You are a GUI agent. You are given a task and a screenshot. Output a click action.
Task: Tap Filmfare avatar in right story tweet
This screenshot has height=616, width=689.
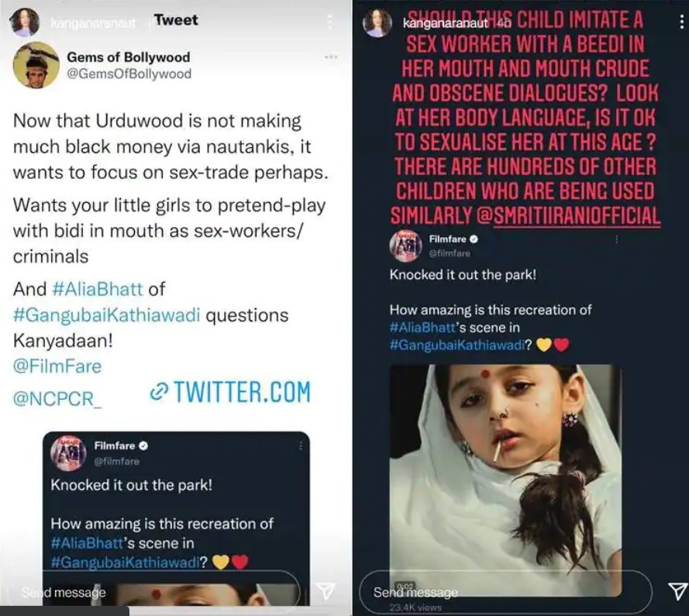[x=405, y=246]
